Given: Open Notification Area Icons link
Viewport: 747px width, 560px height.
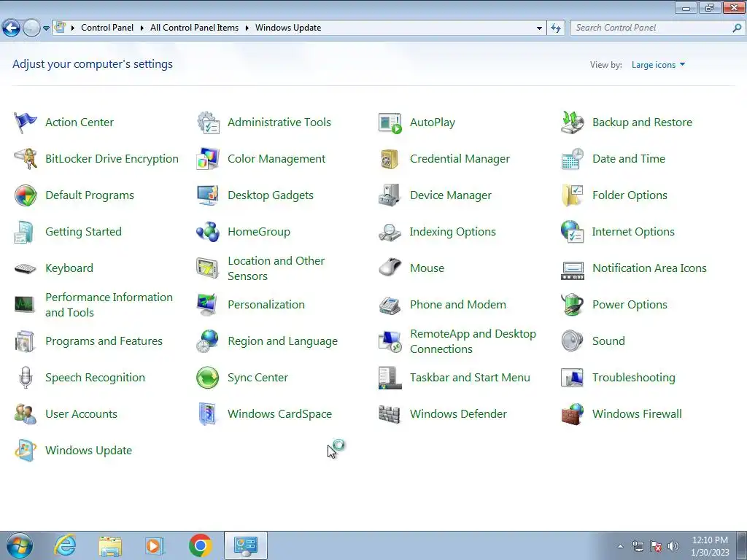Looking at the screenshot, I should pos(649,268).
